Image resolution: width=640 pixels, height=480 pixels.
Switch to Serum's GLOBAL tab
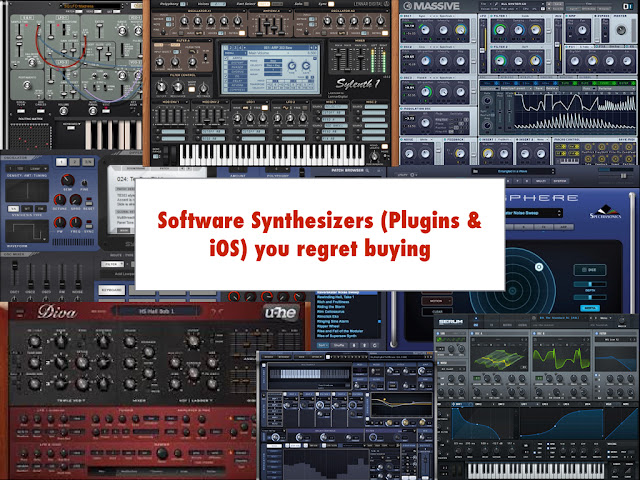point(523,325)
